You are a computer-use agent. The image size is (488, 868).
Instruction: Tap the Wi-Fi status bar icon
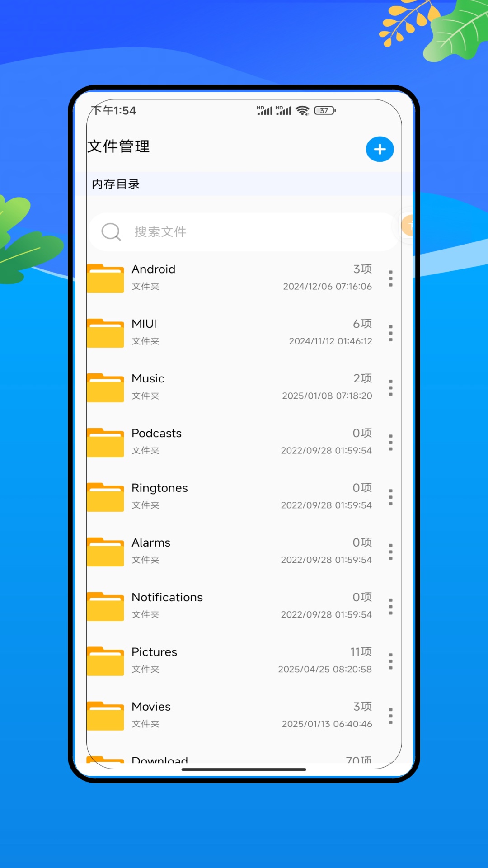pyautogui.click(x=302, y=111)
